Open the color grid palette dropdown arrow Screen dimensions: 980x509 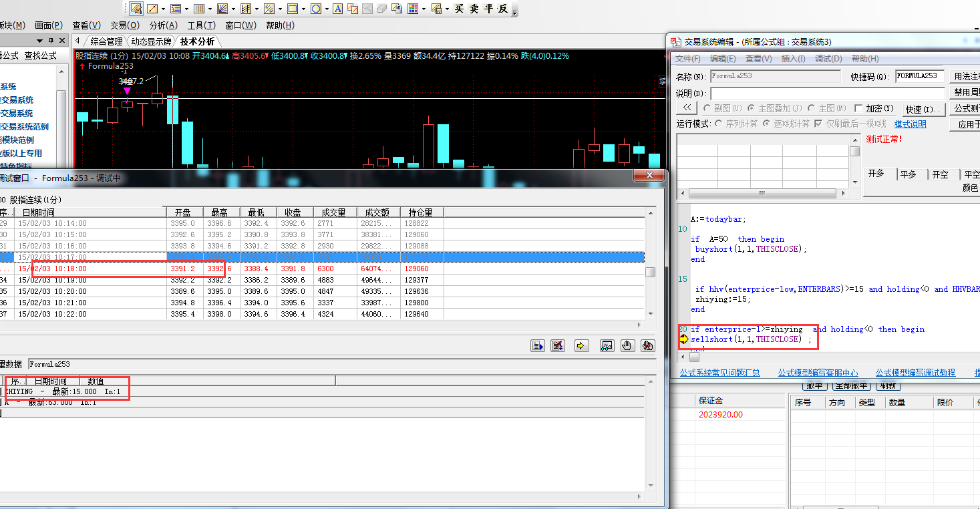pyautogui.click(x=425, y=9)
